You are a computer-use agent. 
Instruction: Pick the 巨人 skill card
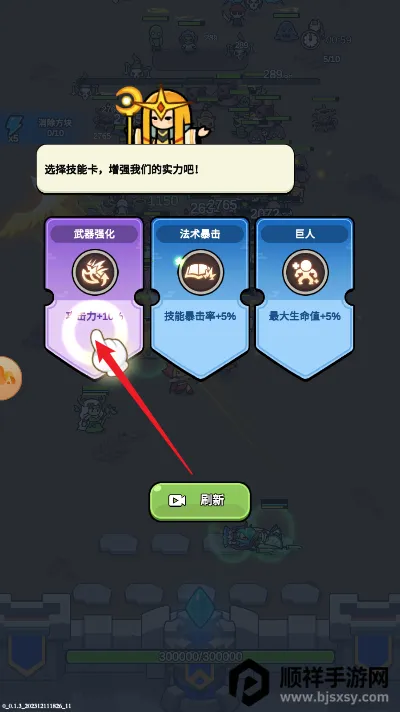pos(305,297)
